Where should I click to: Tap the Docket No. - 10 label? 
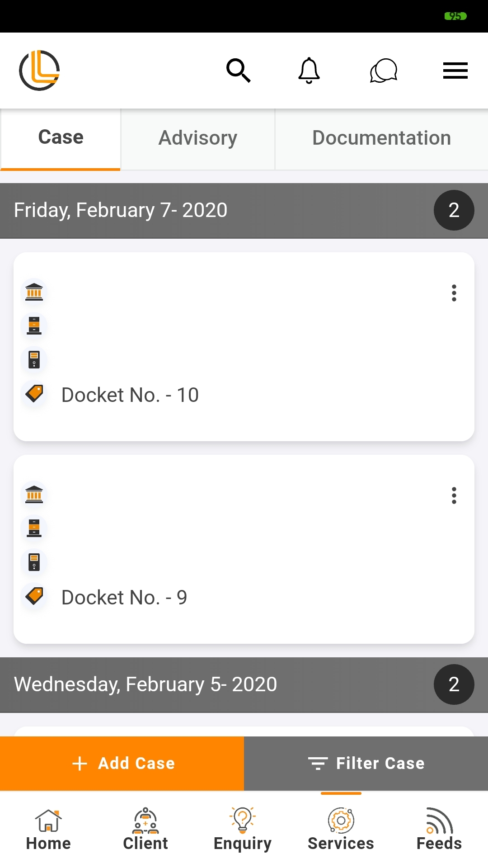pyautogui.click(x=130, y=395)
